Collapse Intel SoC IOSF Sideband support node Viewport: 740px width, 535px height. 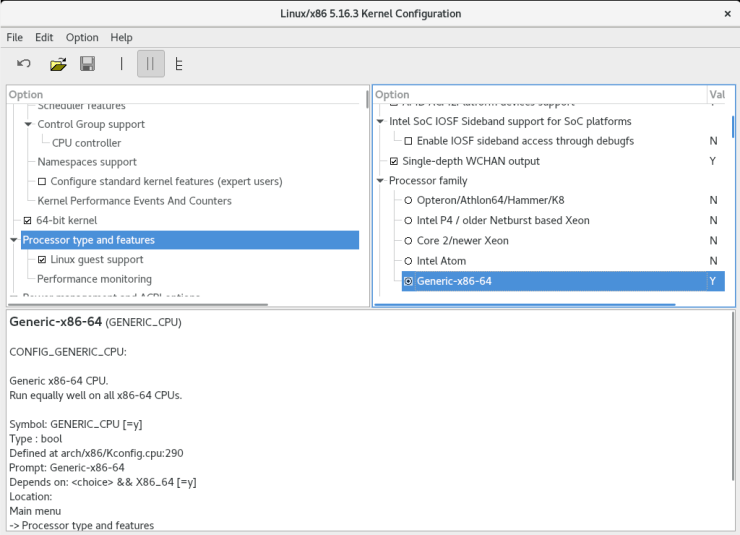(x=380, y=121)
